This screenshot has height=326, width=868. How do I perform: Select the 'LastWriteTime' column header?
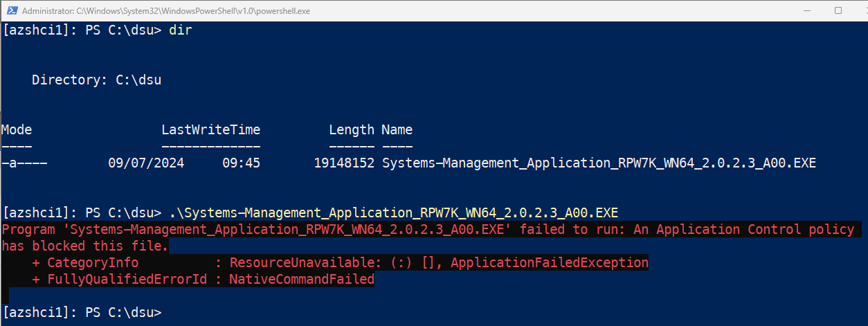210,129
